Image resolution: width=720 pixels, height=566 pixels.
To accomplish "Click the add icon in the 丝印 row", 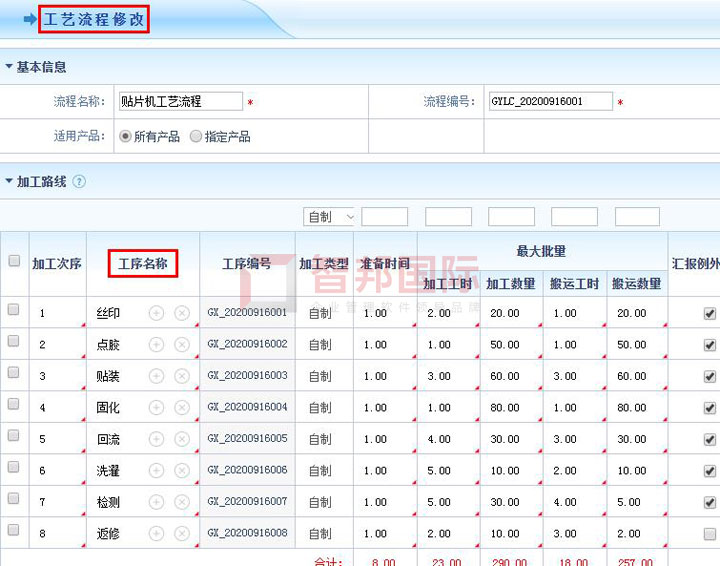I will pyautogui.click(x=156, y=313).
